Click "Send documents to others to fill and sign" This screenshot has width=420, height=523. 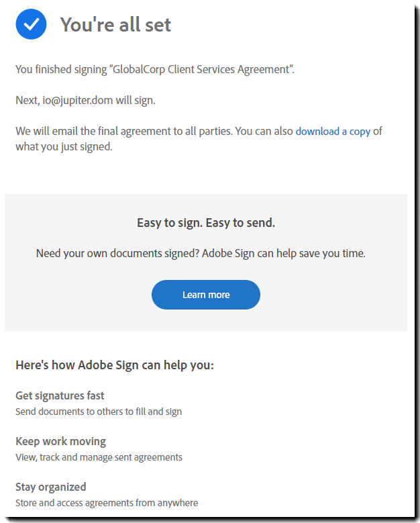point(98,412)
